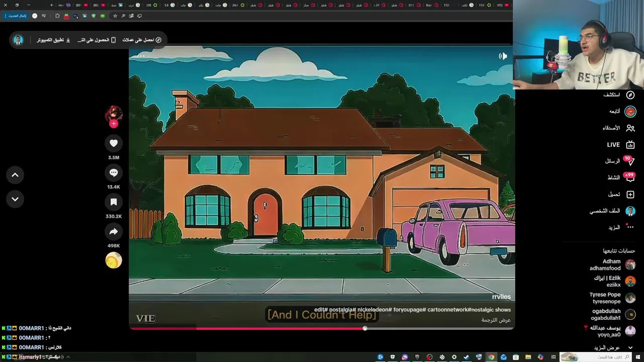Open the LIVE section in the sidebar
644x362 pixels.
621,145
